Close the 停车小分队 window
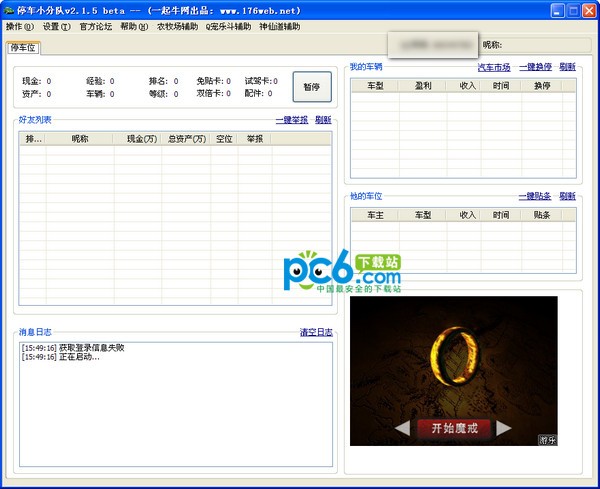This screenshot has height=489, width=600. tap(589, 11)
